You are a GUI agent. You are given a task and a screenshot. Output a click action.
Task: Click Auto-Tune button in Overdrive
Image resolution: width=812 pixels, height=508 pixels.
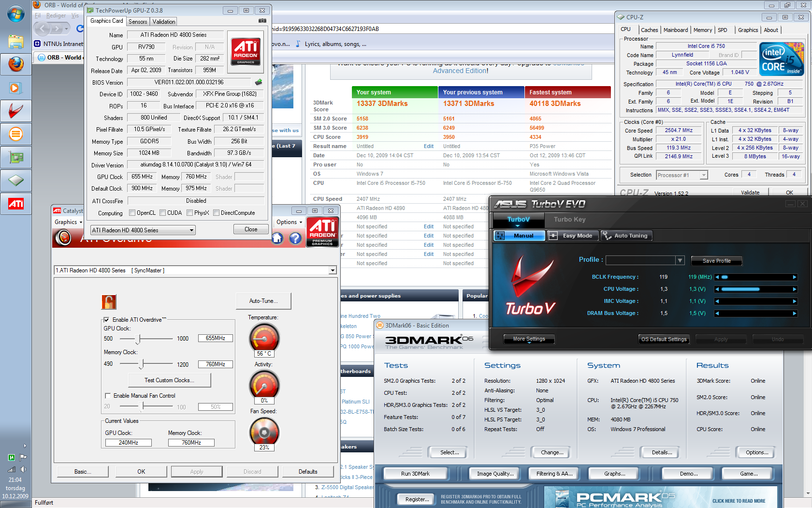click(263, 301)
